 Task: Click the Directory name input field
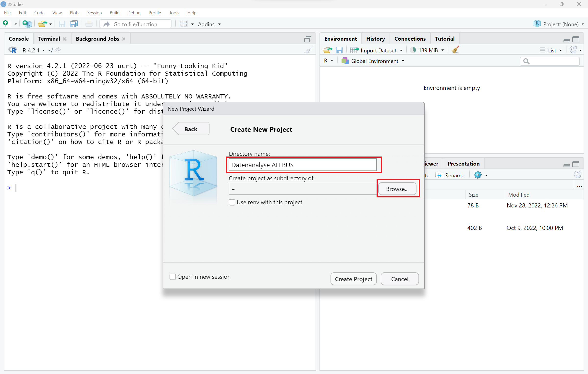click(x=302, y=165)
